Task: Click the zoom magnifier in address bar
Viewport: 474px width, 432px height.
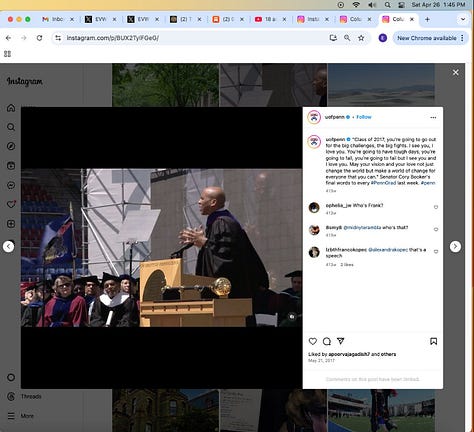Action: [x=347, y=38]
